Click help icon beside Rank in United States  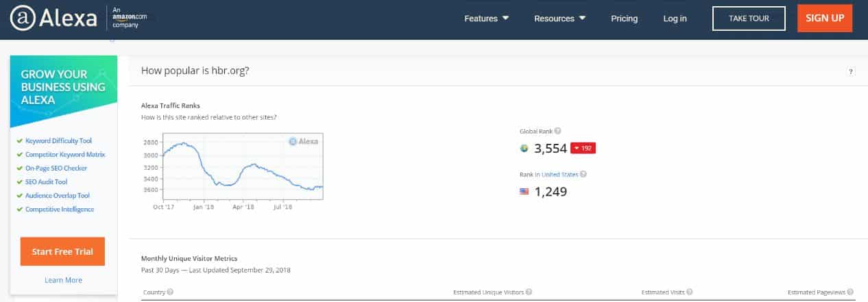coord(583,174)
